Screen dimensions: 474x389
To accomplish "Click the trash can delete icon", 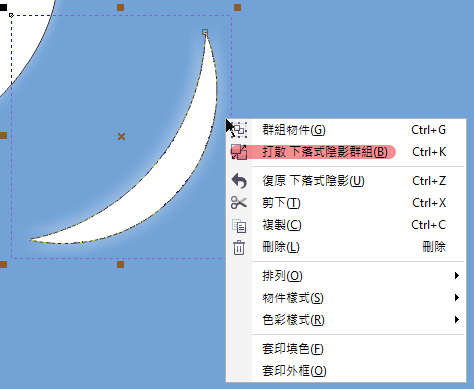I will point(239,247).
